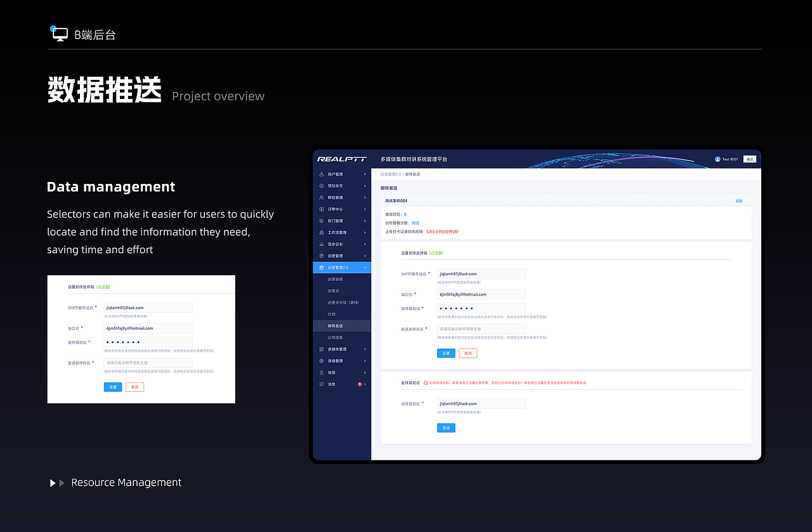Image resolution: width=812 pixels, height=532 pixels.
Task: Click the Resource Management label
Action: point(126,483)
